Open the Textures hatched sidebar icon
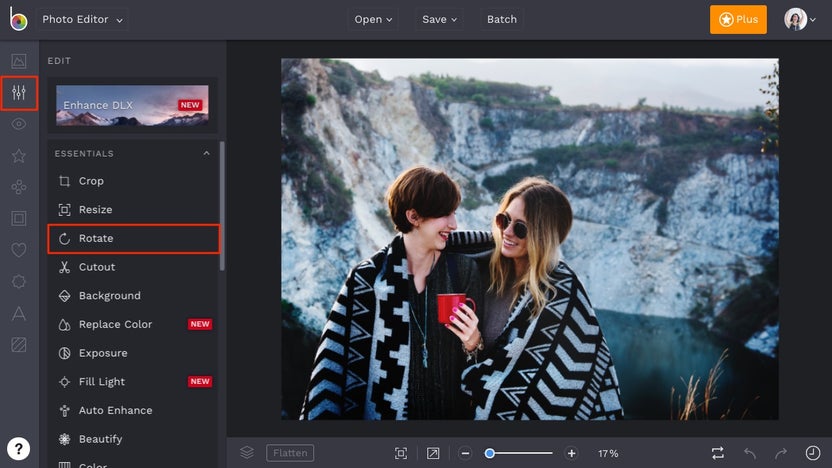The width and height of the screenshot is (832, 468). tap(19, 345)
